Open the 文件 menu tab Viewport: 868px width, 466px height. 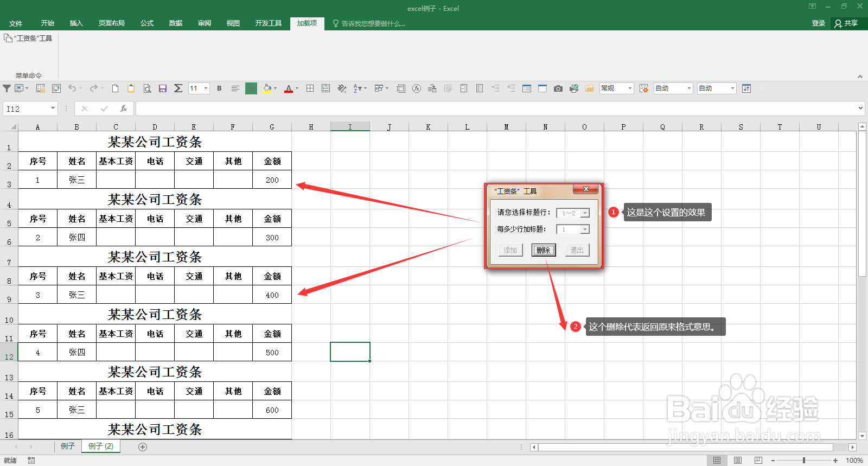tap(16, 23)
